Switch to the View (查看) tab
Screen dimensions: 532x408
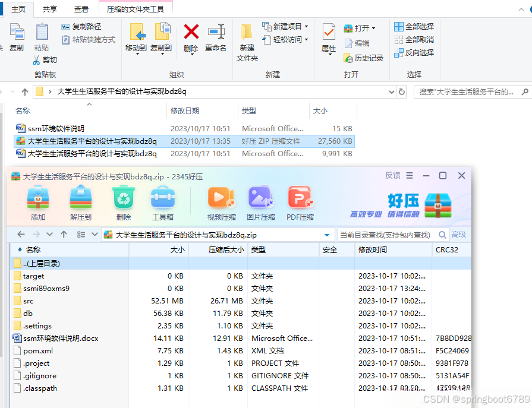tap(81, 9)
